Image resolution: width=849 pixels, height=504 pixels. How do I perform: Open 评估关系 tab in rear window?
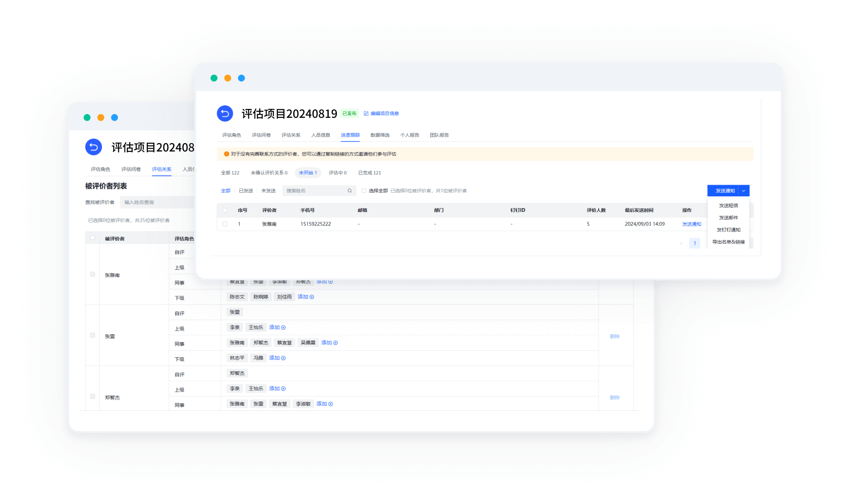(162, 169)
